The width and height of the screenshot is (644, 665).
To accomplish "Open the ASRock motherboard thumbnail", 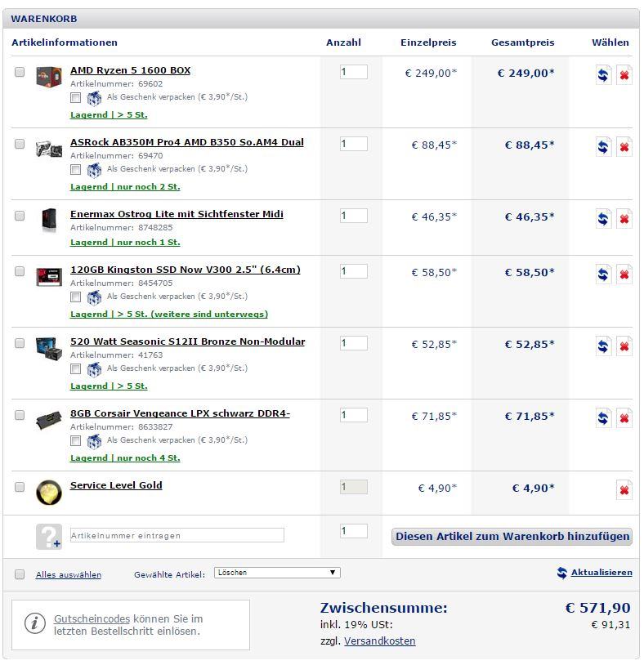I will 49,149.
